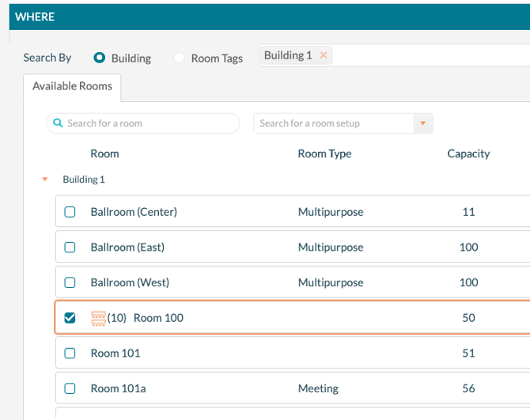Click the Search for a room setup field

(332, 123)
